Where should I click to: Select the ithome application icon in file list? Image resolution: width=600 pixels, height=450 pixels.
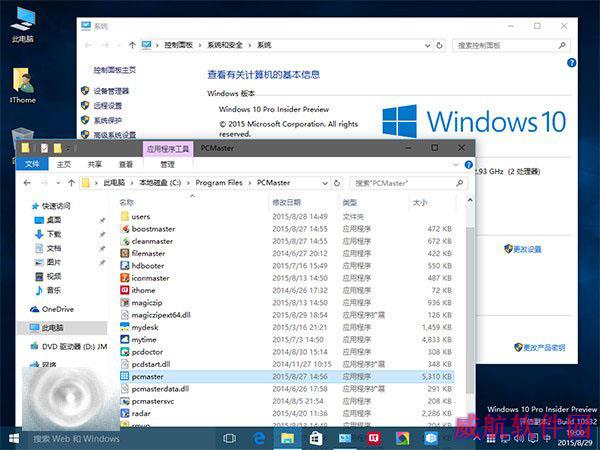[x=125, y=290]
